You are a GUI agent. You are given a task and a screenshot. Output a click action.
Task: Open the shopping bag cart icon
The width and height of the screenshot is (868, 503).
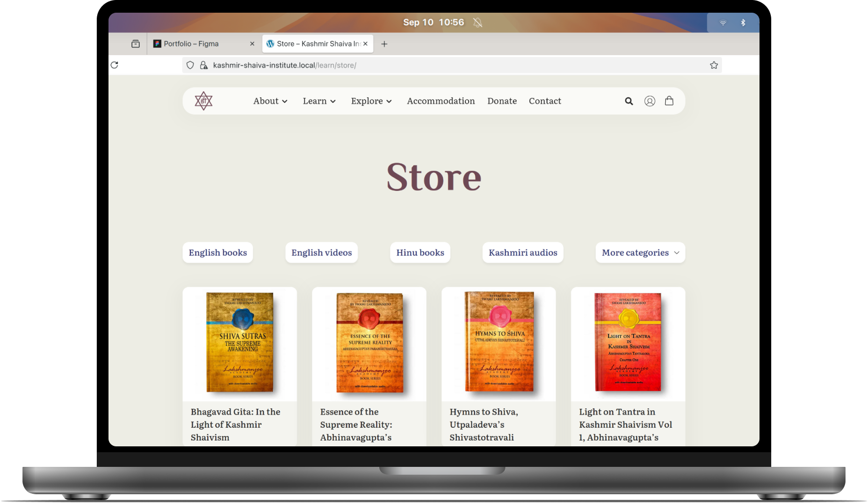pyautogui.click(x=669, y=101)
